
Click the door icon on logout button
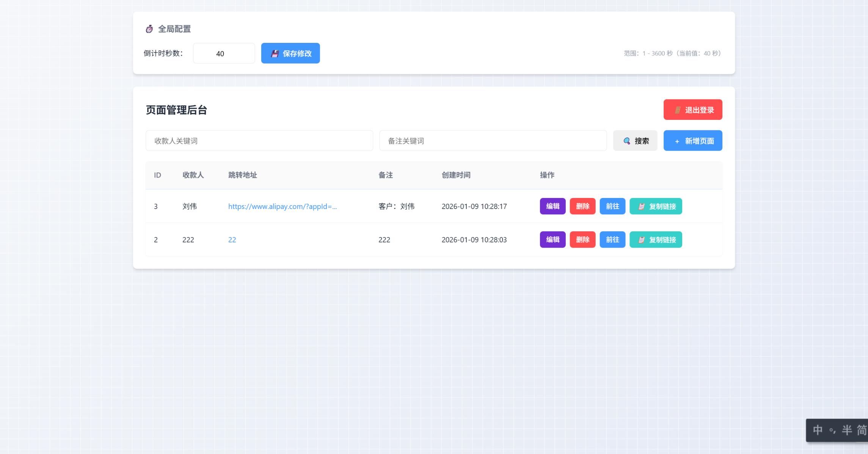[678, 110]
